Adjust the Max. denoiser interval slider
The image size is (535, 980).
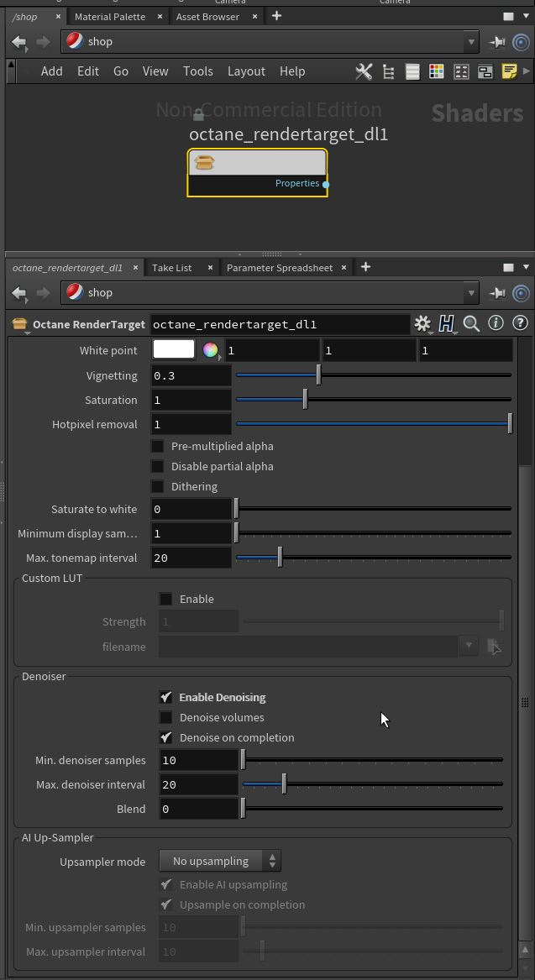(373, 783)
